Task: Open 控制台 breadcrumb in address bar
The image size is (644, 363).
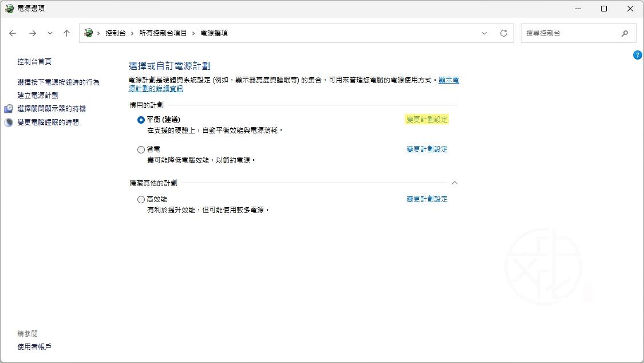Action: click(x=116, y=33)
